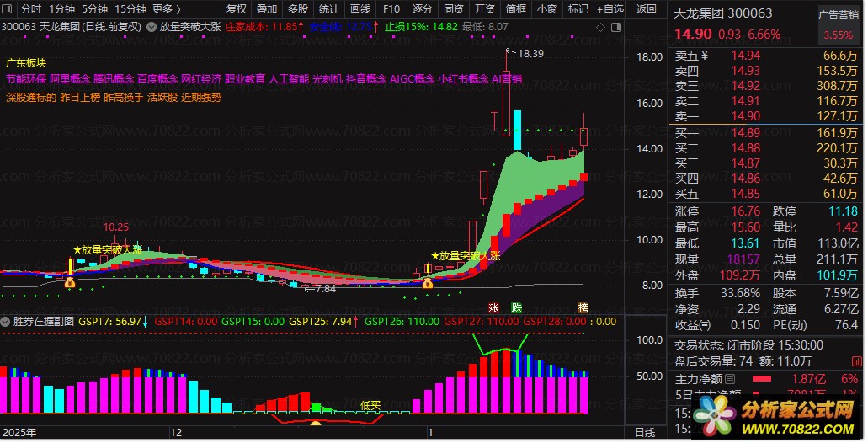Add stock with +自选 button

tap(610, 9)
